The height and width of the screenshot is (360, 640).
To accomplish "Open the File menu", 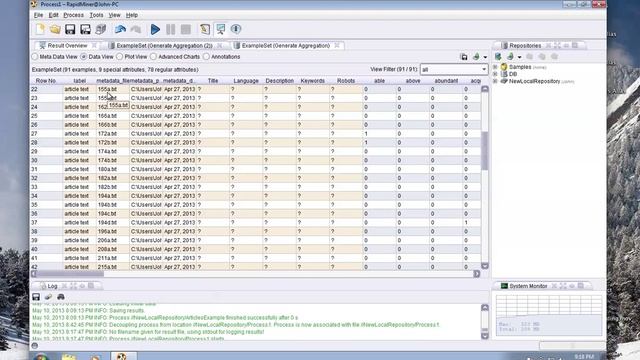I will click(x=38, y=15).
